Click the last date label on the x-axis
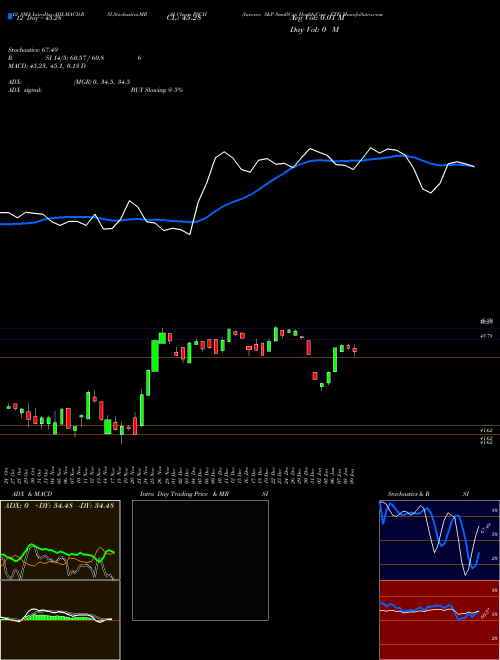Viewport: 500px width, 660px height. coord(354,475)
